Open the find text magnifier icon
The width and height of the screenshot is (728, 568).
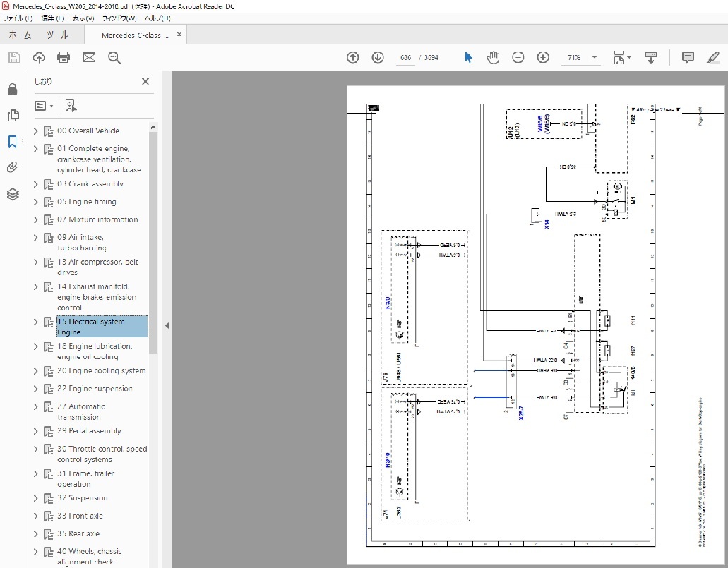pos(114,58)
